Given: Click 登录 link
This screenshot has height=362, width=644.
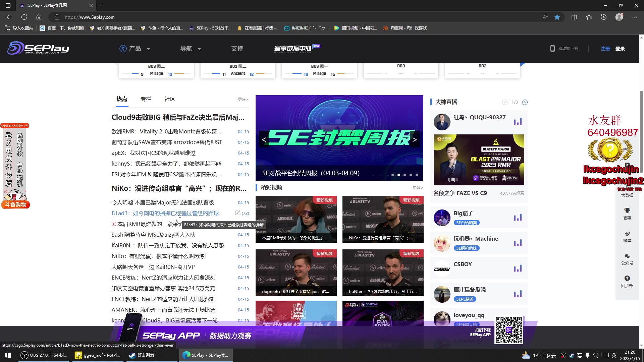Looking at the screenshot, I should [x=620, y=49].
